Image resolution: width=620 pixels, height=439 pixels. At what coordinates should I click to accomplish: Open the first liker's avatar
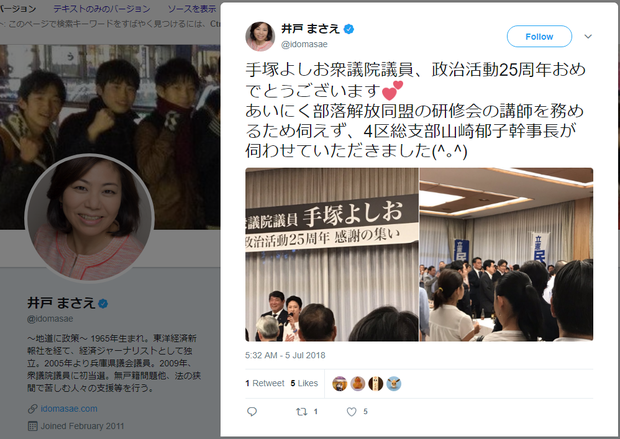[340, 384]
